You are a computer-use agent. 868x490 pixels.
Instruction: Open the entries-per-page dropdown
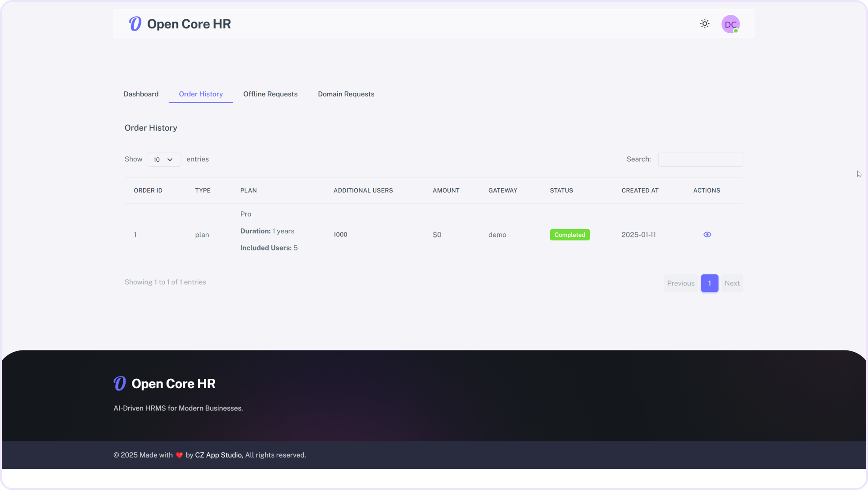click(x=164, y=159)
